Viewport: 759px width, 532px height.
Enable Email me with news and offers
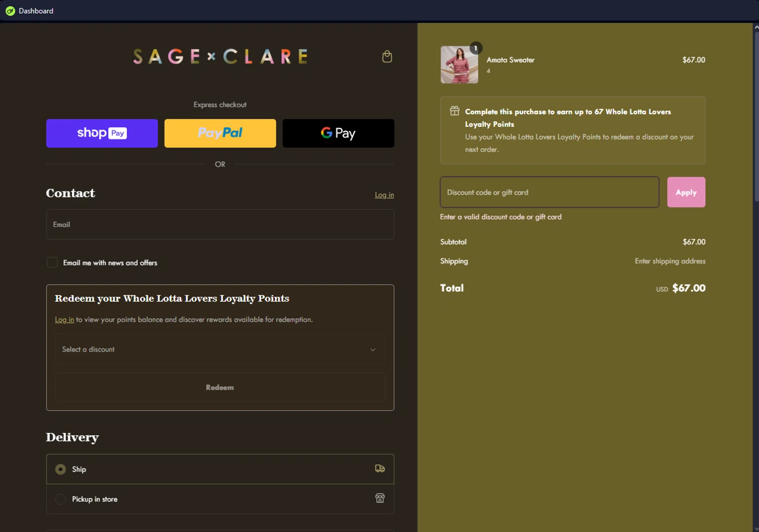click(x=52, y=262)
